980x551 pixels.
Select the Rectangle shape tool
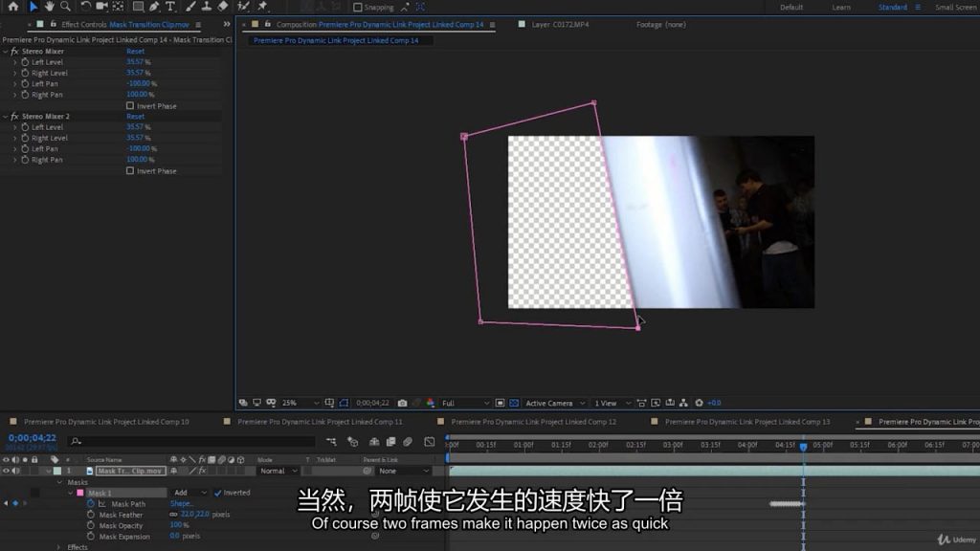[x=138, y=7]
